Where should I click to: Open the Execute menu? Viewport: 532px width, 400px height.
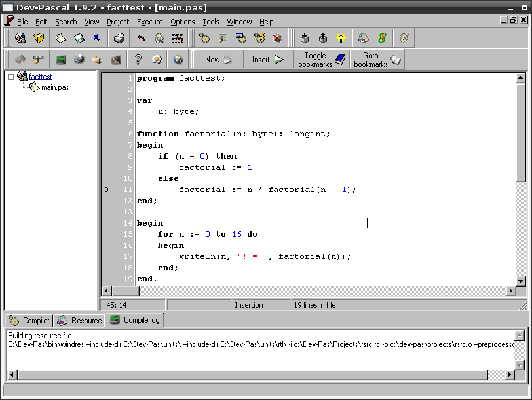click(x=150, y=22)
